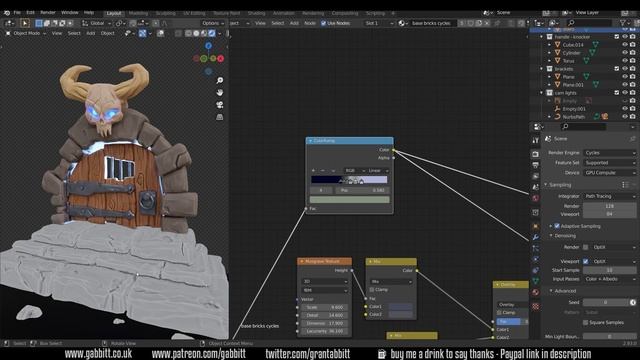Click the Render samples field 128
640x360 pixels.
[609, 206]
